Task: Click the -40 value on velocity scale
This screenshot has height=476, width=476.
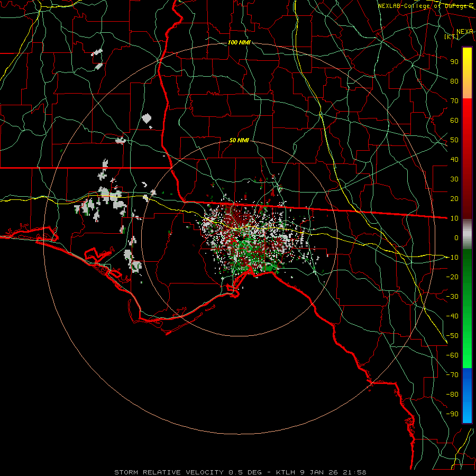Action: click(x=452, y=316)
